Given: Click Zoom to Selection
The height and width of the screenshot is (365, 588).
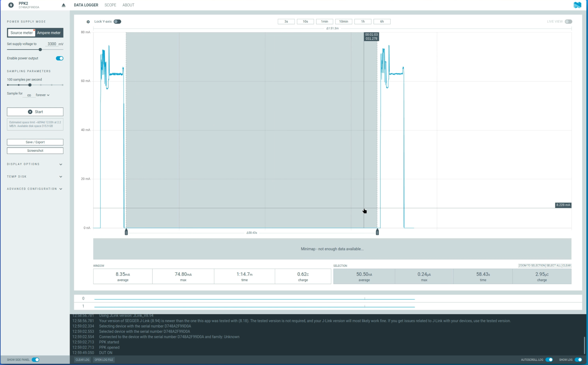Looking at the screenshot, I should click(532, 265).
